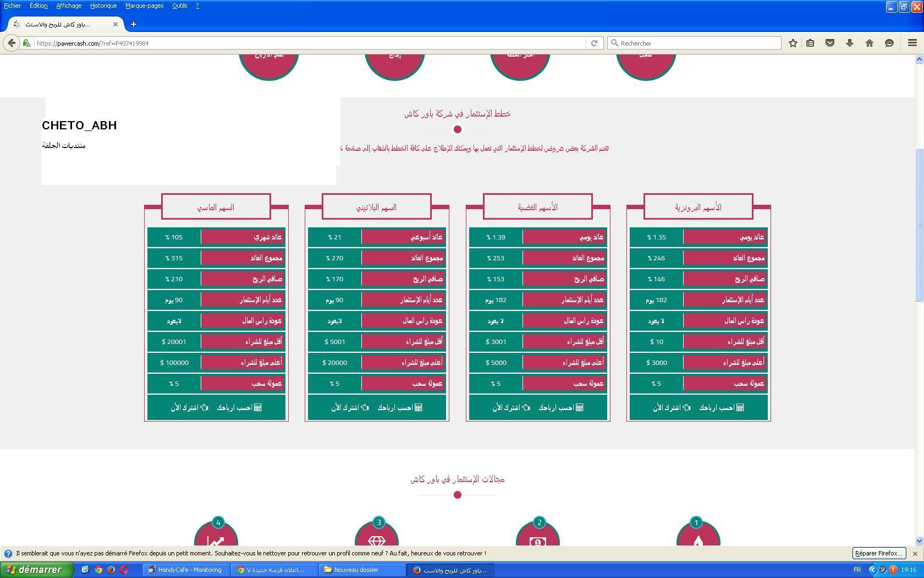The image size is (924, 578).
Task: Expand hidden system tray icons arrow
Action: click(872, 570)
